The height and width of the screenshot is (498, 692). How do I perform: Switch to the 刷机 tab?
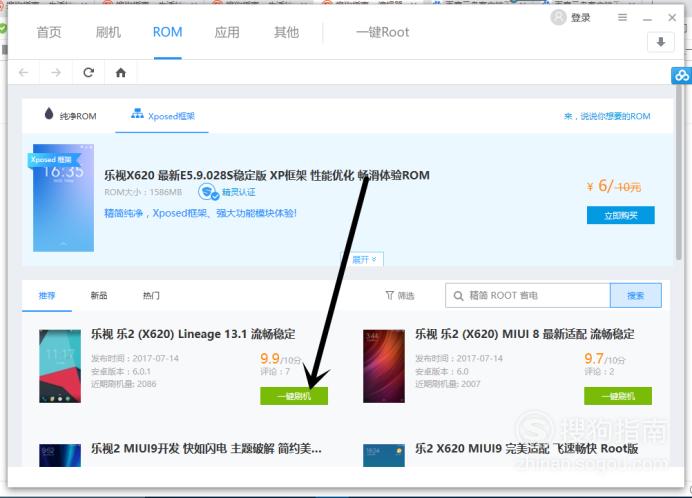pyautogui.click(x=108, y=32)
